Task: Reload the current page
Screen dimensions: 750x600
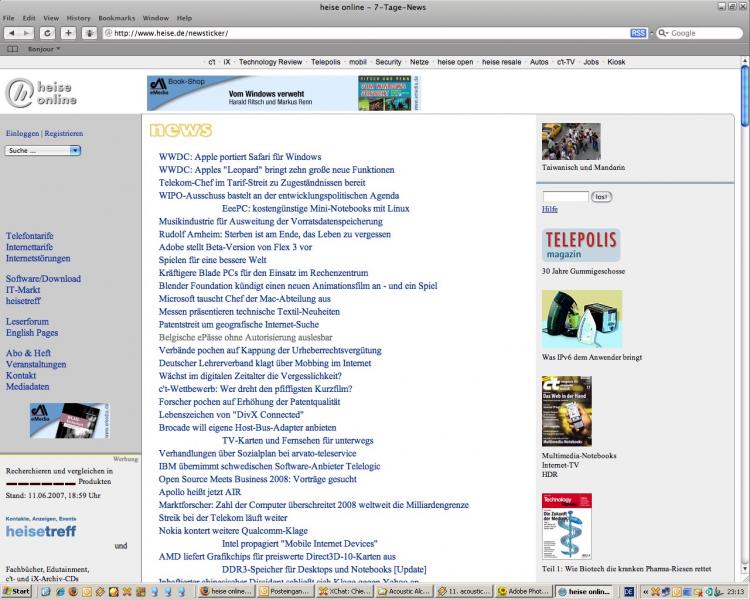Action: coord(47,33)
